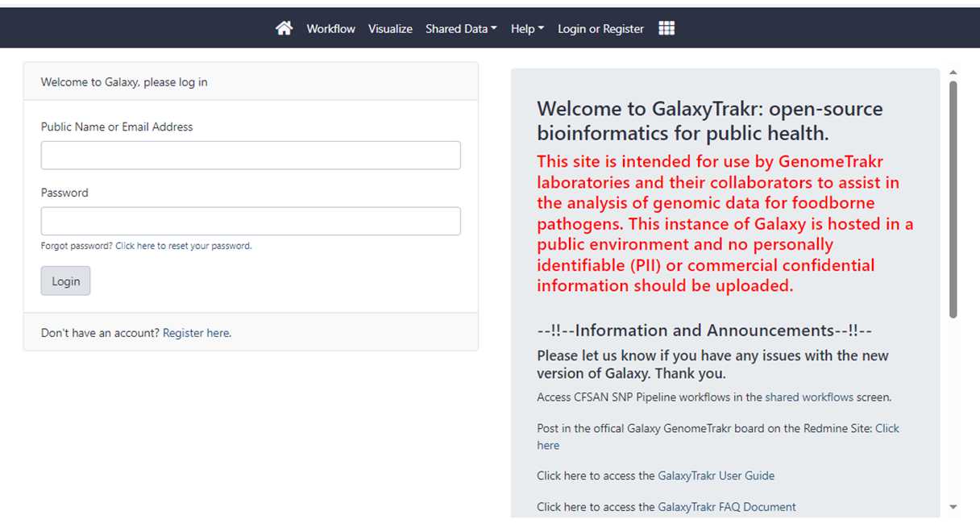The image size is (980, 532).
Task: Expand the Help dropdown menu
Action: tap(528, 28)
